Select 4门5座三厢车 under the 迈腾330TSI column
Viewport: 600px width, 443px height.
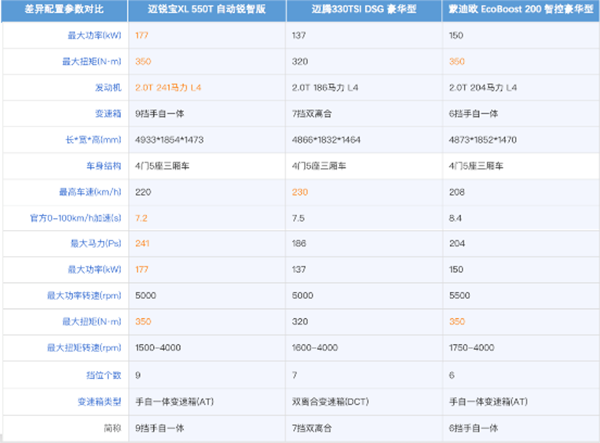319,166
